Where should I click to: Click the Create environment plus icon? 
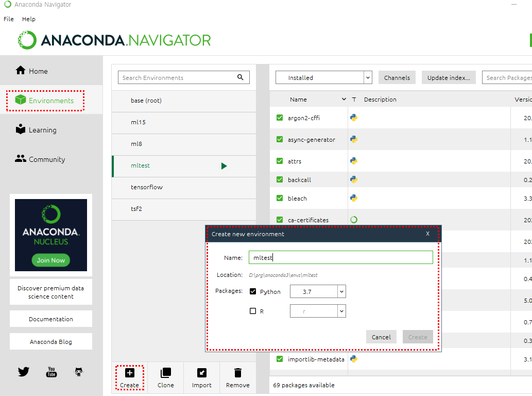point(130,373)
